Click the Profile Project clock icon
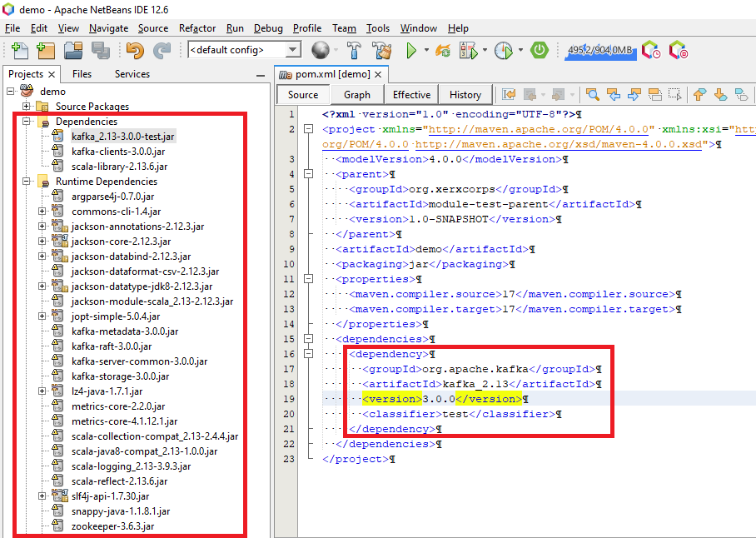This screenshot has height=538, width=756. pos(504,50)
